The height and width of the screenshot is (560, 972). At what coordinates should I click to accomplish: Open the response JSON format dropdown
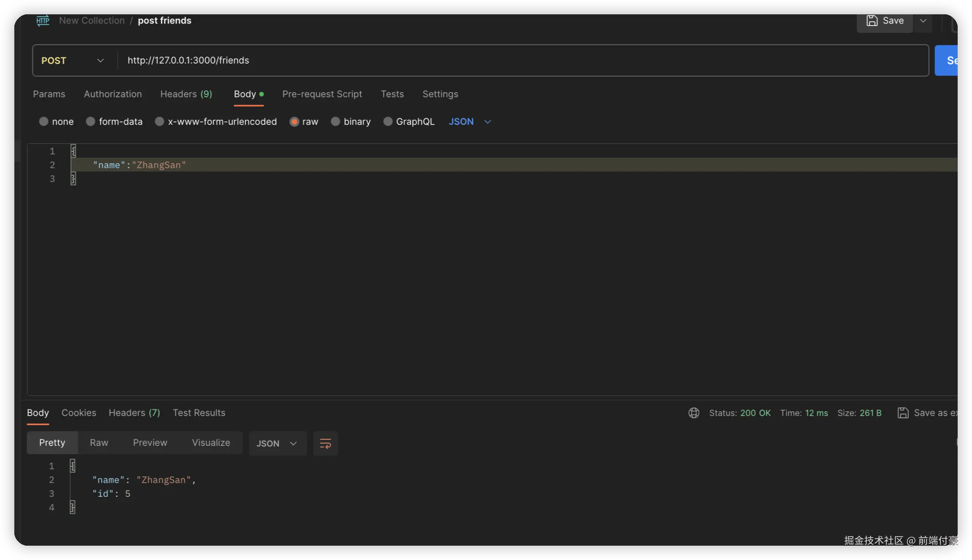click(277, 443)
